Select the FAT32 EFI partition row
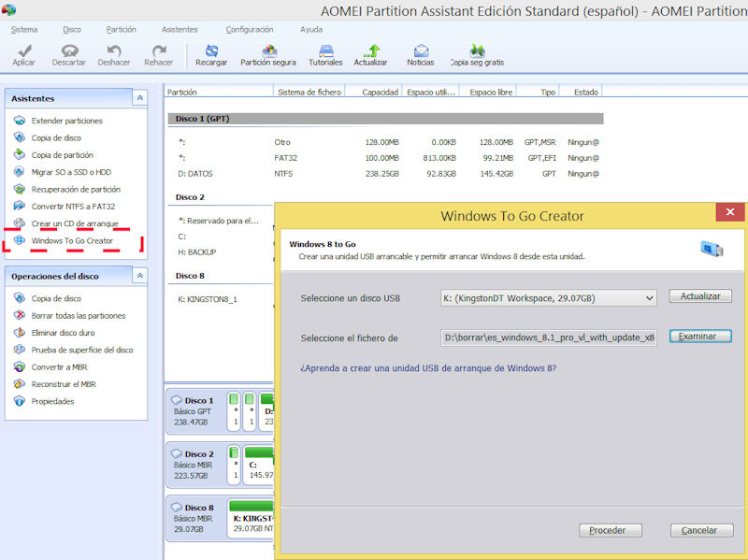Viewport: 748px width, 560px height. [387, 158]
